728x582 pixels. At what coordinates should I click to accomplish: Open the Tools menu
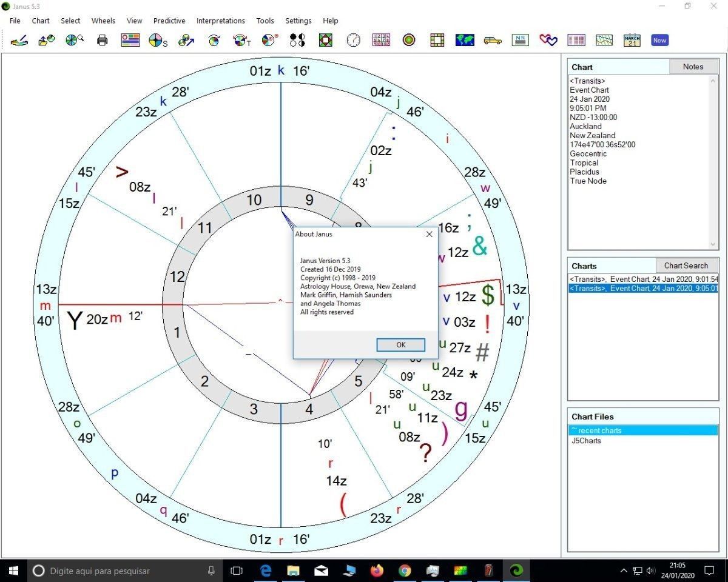[265, 21]
